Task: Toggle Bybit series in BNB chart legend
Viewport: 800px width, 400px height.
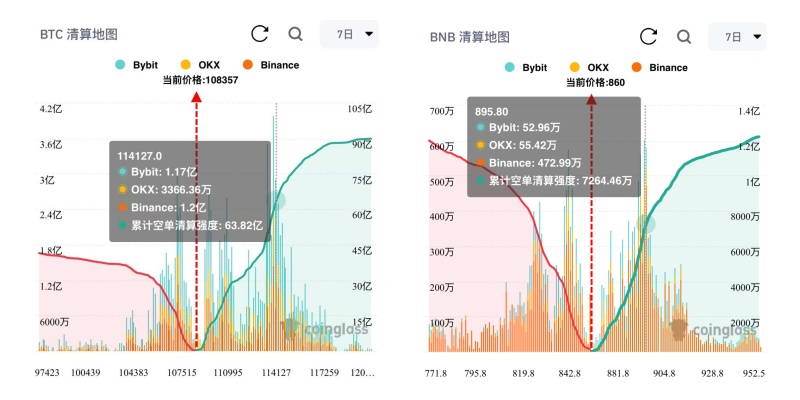Action: (x=526, y=67)
